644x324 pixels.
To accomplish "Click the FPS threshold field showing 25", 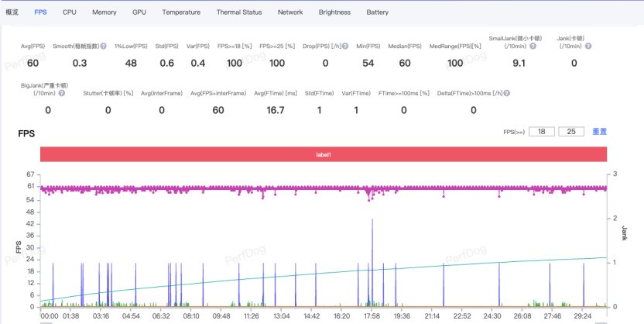I will point(570,133).
